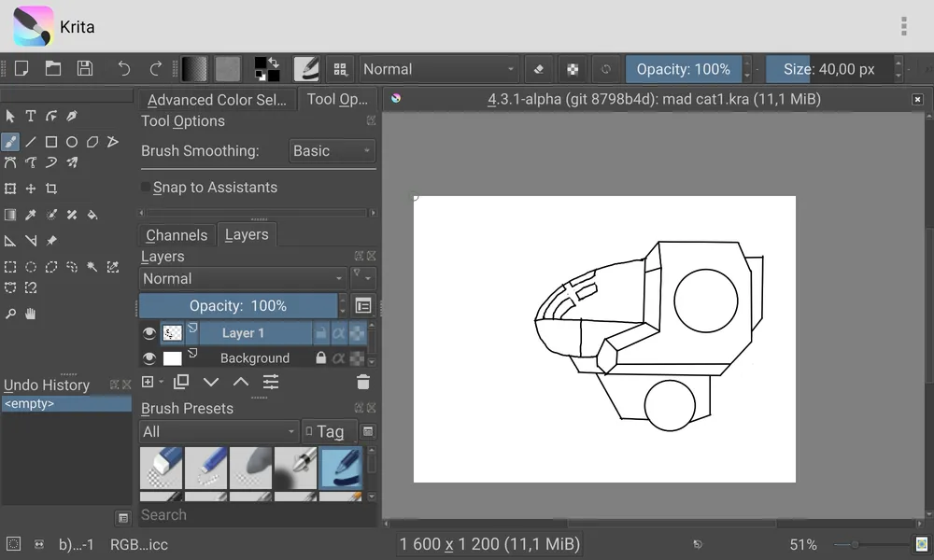Viewport: 934px width, 560px height.
Task: Duplicate the layer using copy icon
Action: tap(181, 382)
